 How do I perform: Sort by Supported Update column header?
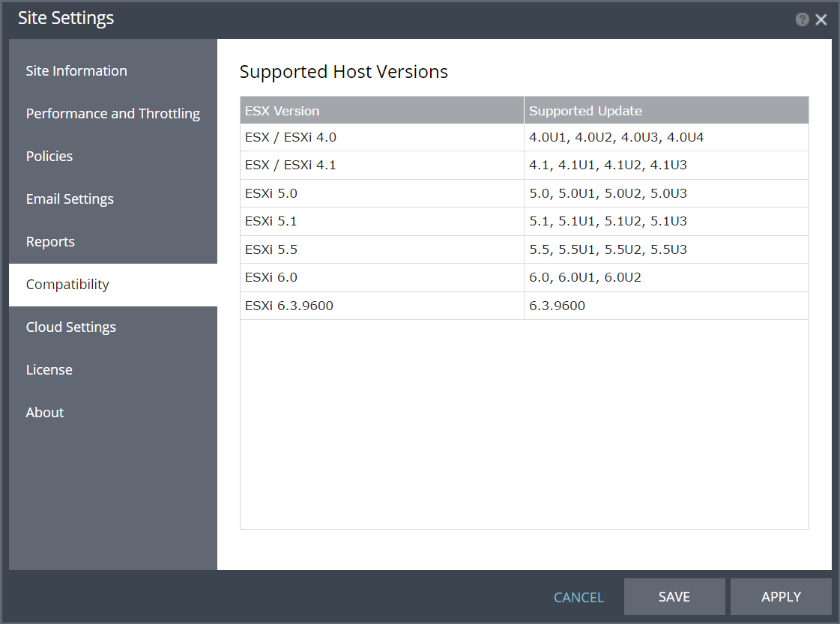coord(666,110)
